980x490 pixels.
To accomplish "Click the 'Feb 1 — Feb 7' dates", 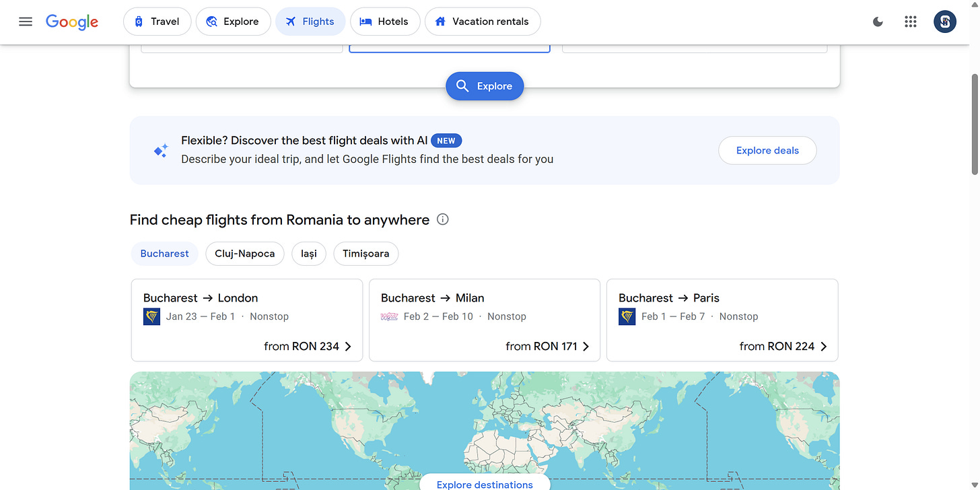I will coord(673,316).
